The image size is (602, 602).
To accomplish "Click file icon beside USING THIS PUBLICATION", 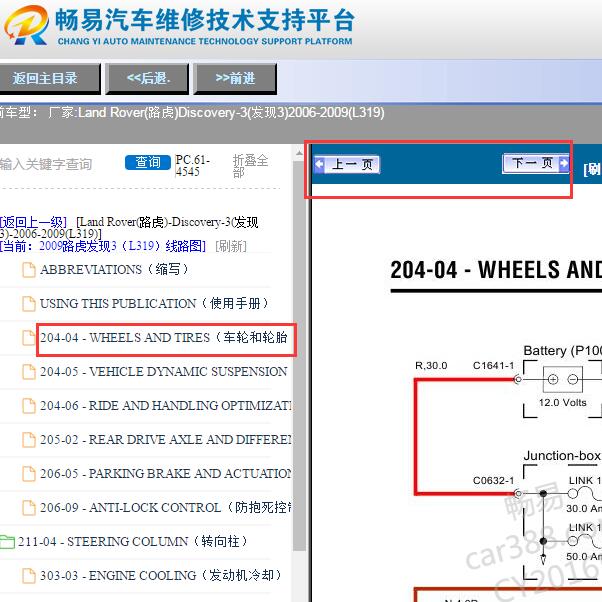I will [29, 304].
